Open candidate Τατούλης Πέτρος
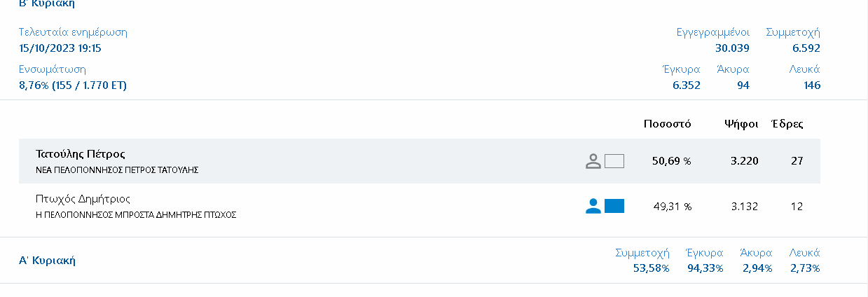Screen dimensions: 868x297 point(81,154)
